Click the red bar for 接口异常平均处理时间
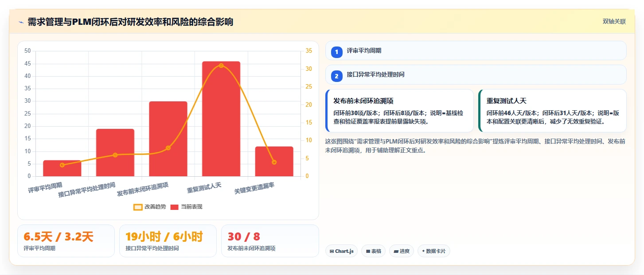The height and width of the screenshot is (275, 644). tap(115, 152)
